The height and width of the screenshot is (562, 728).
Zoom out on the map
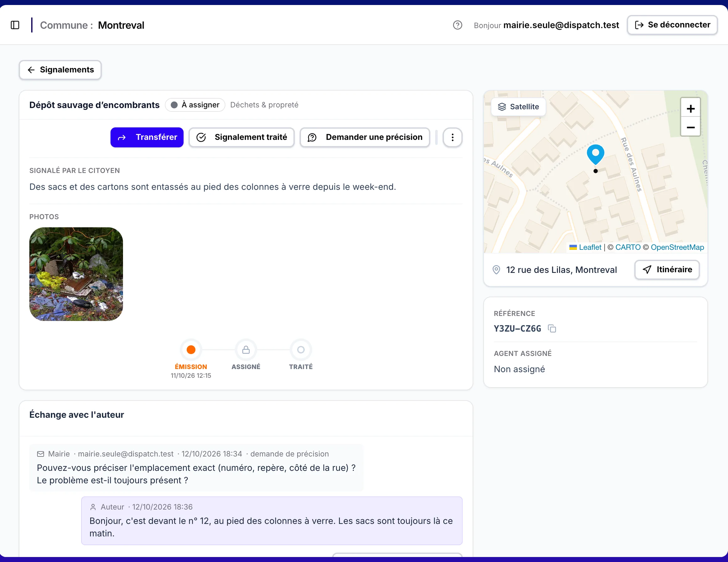coord(690,127)
